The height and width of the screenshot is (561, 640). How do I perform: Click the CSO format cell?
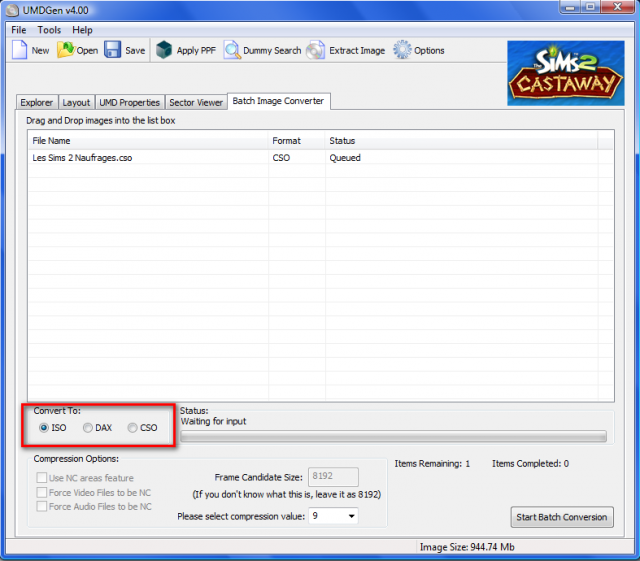coord(281,158)
